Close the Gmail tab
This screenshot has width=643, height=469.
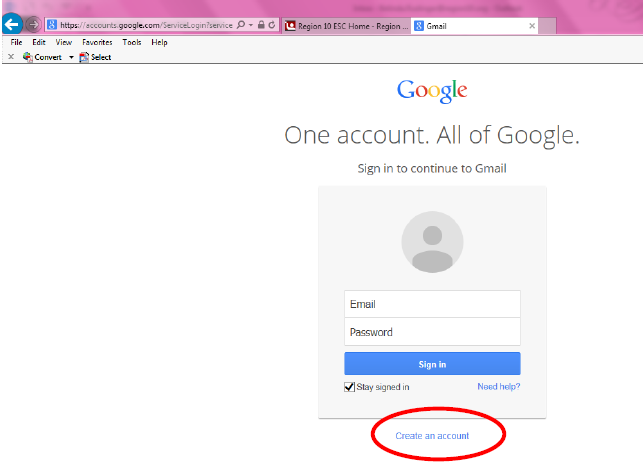click(x=532, y=26)
